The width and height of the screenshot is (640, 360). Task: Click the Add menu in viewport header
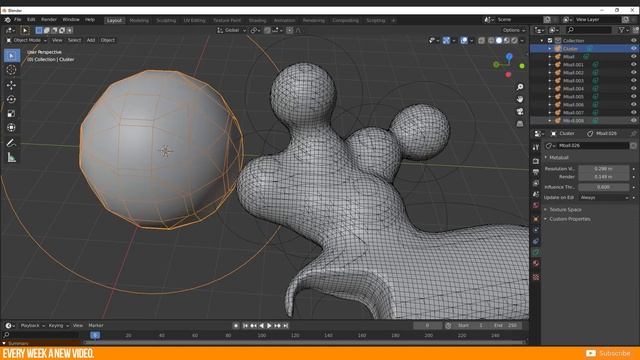91,40
